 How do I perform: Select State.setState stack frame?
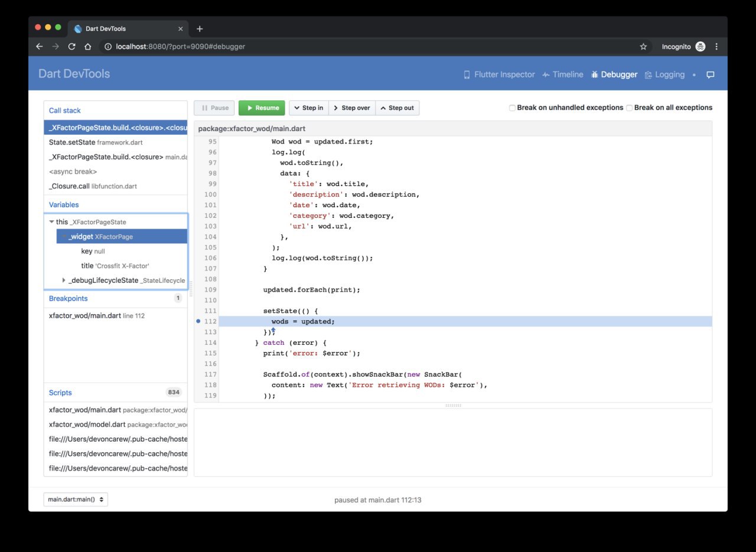point(116,142)
